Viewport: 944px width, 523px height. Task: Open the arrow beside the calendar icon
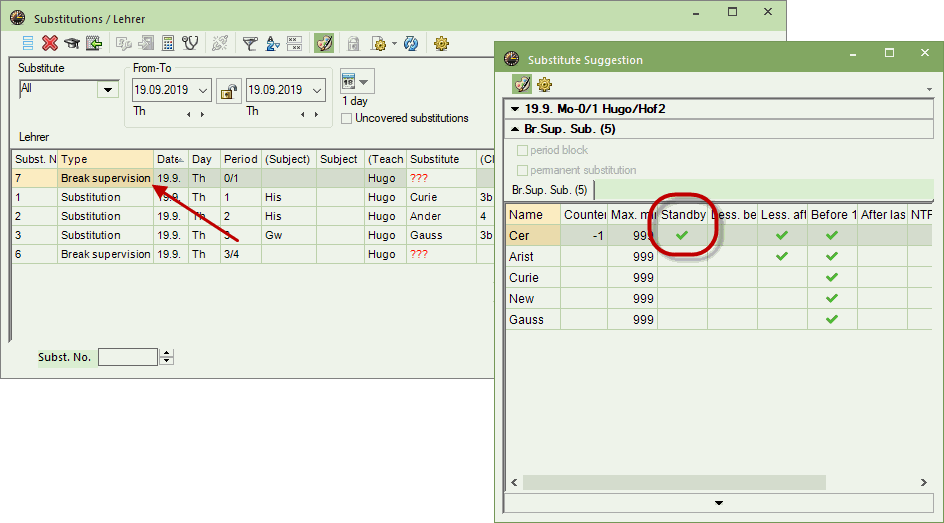click(364, 81)
